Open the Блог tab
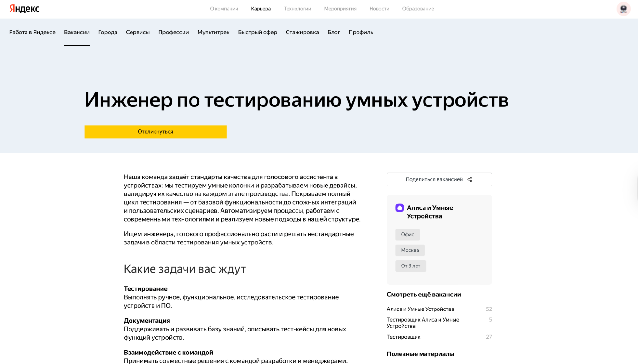The image size is (638, 364). click(x=334, y=32)
